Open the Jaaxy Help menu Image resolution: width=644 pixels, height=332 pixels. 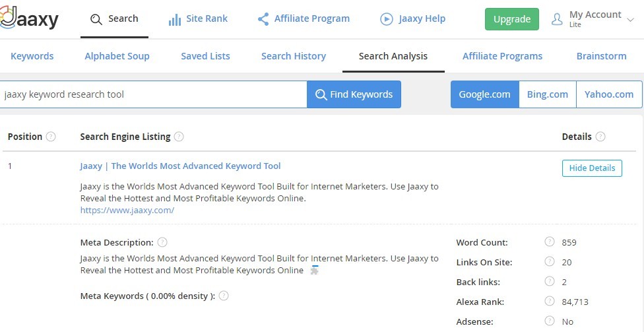pyautogui.click(x=413, y=19)
